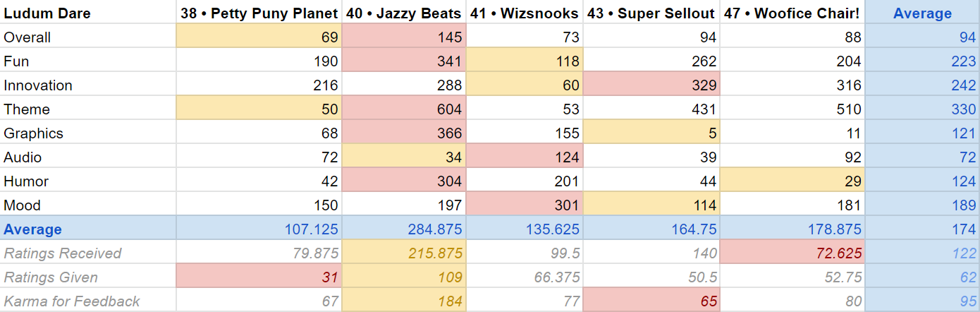Select the 40 • Jazzy Beats column header
The image size is (980, 312).
point(404,13)
